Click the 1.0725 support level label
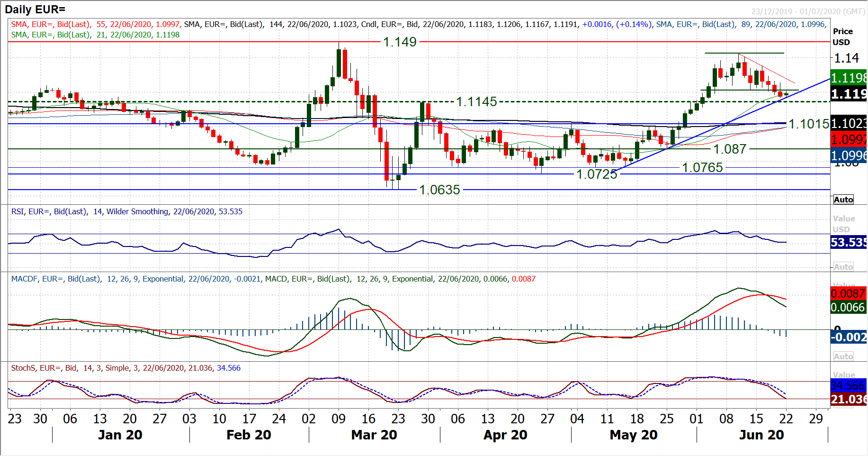Image resolution: width=868 pixels, height=456 pixels. click(x=597, y=174)
